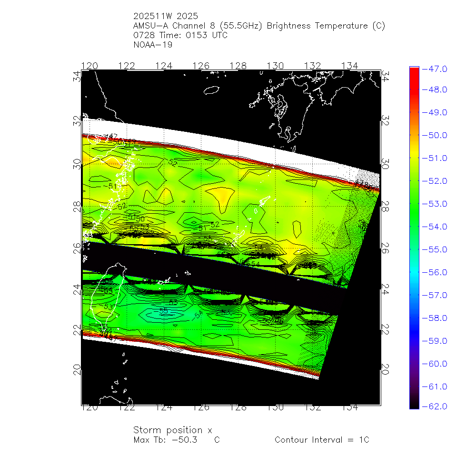Click the -53.0 colorbar label
The width and height of the screenshot is (476, 476).
tap(435, 204)
